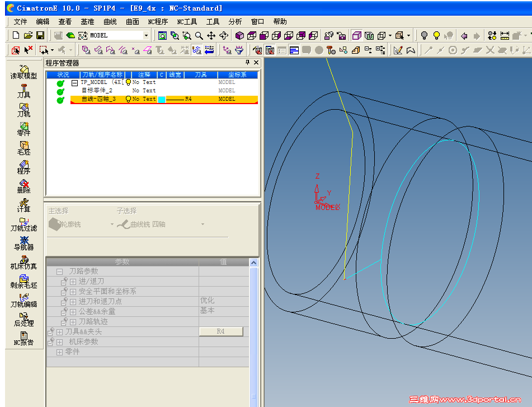Viewport: 532px width, 407px height.
Task: Toggle the blue-lines list view toolbar button
Action: pos(294,50)
